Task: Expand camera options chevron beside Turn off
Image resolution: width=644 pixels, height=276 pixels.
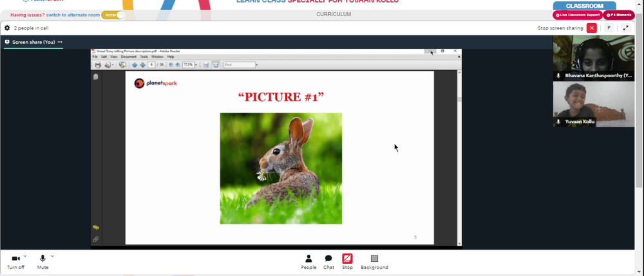Action: 25,256
